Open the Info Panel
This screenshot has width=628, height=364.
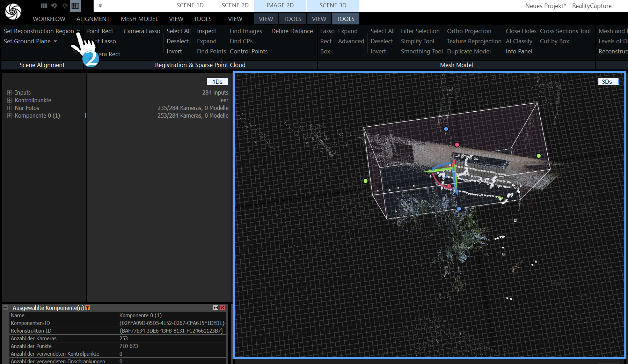tap(519, 51)
